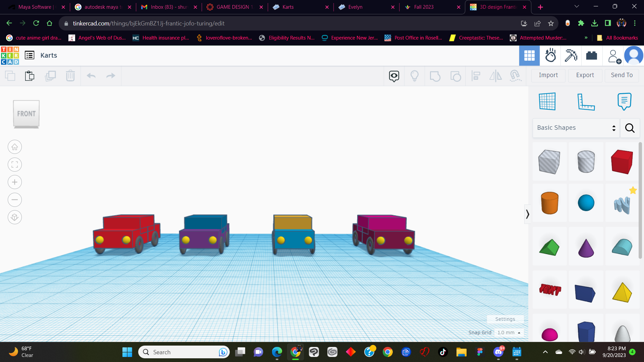Switch to Blocks mode pickaxe icon

[x=571, y=55]
